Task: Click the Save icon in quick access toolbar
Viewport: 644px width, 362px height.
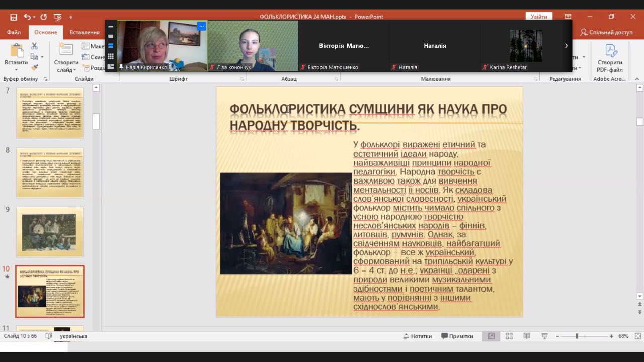Action: tap(14, 17)
